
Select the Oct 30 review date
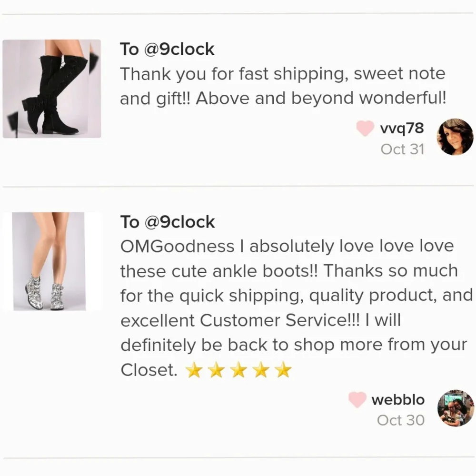click(401, 420)
